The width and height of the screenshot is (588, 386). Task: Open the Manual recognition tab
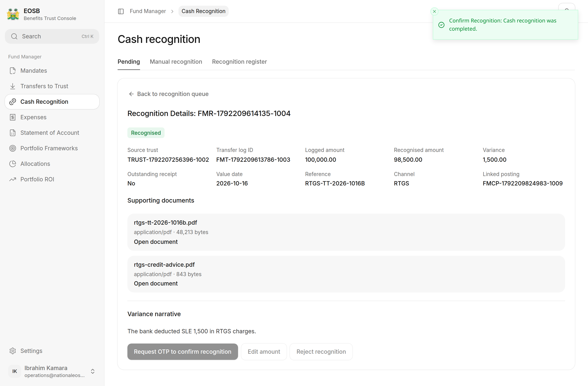(x=176, y=62)
